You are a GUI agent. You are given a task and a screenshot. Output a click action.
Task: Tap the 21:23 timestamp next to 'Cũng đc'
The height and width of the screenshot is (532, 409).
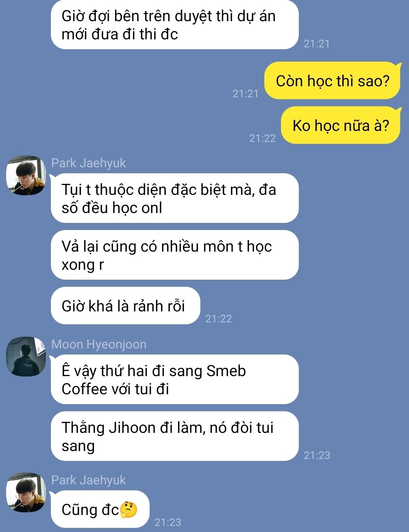tap(168, 522)
